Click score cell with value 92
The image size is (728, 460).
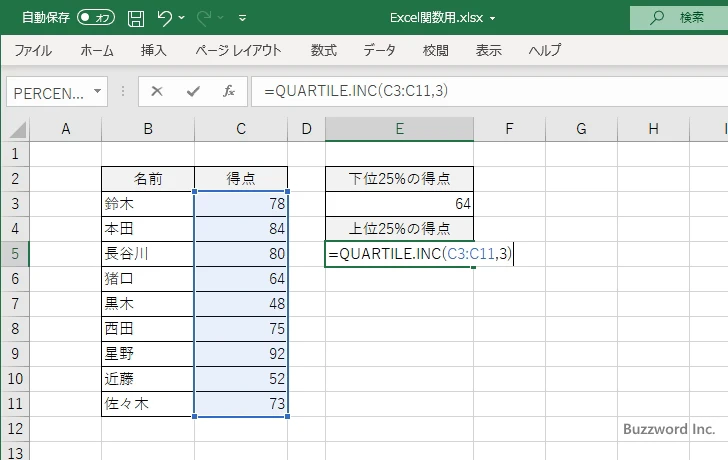tap(240, 354)
